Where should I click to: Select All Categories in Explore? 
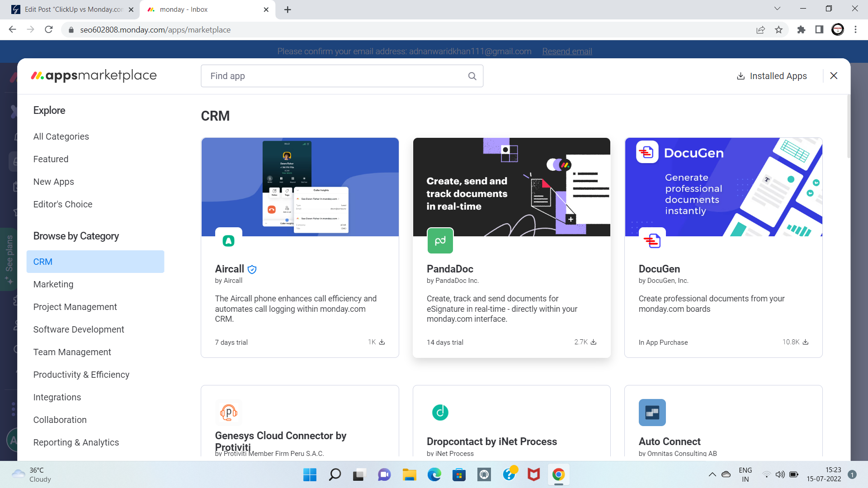point(61,136)
